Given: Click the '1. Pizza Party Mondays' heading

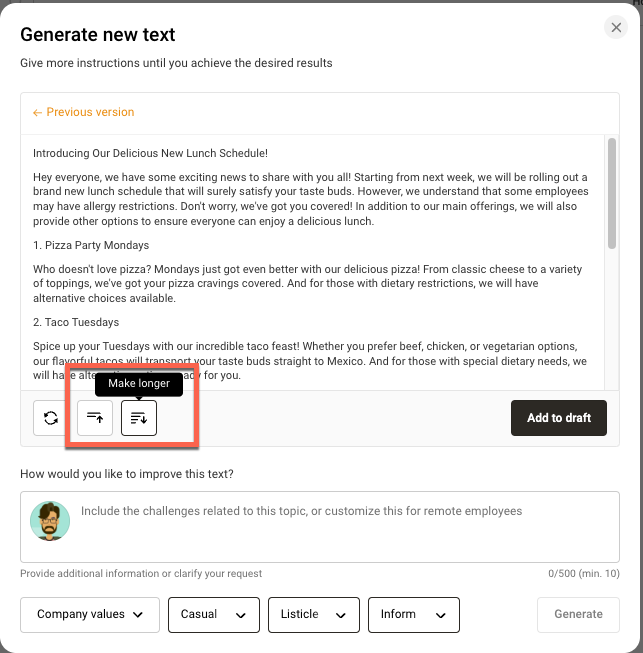Looking at the screenshot, I should tap(91, 245).
